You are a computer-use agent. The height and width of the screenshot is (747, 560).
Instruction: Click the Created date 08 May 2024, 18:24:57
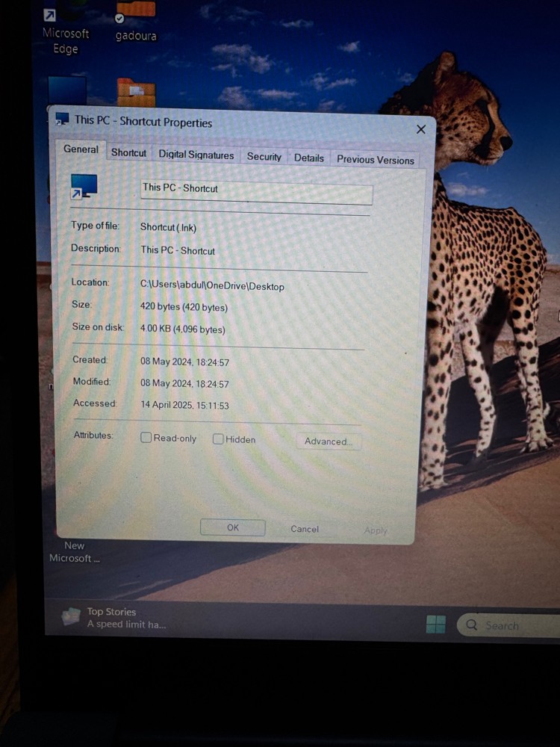tap(184, 362)
